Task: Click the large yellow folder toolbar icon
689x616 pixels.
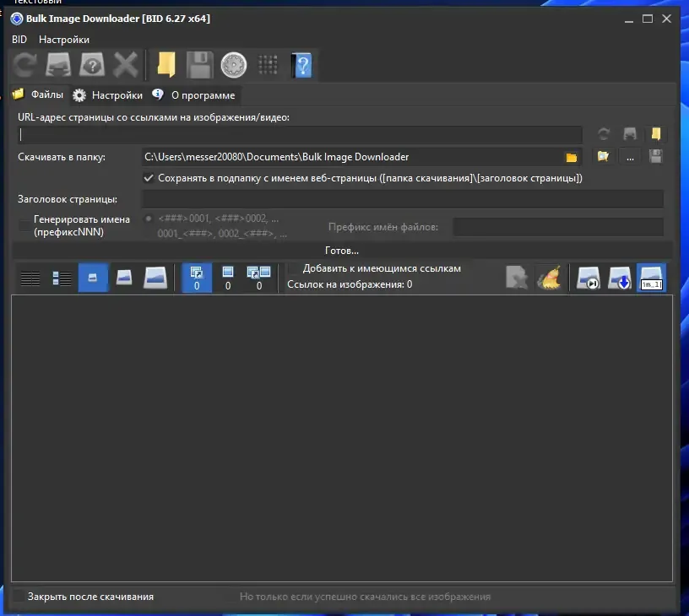Action: click(x=165, y=65)
